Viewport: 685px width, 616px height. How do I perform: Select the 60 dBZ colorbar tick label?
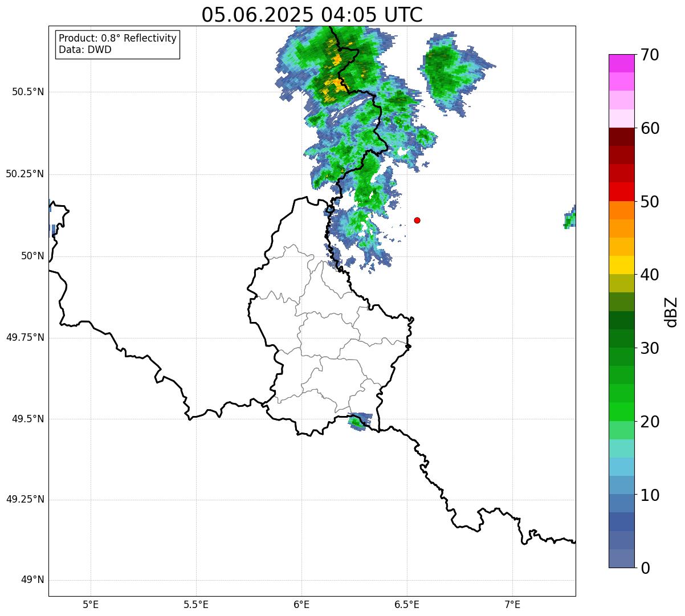coord(650,128)
